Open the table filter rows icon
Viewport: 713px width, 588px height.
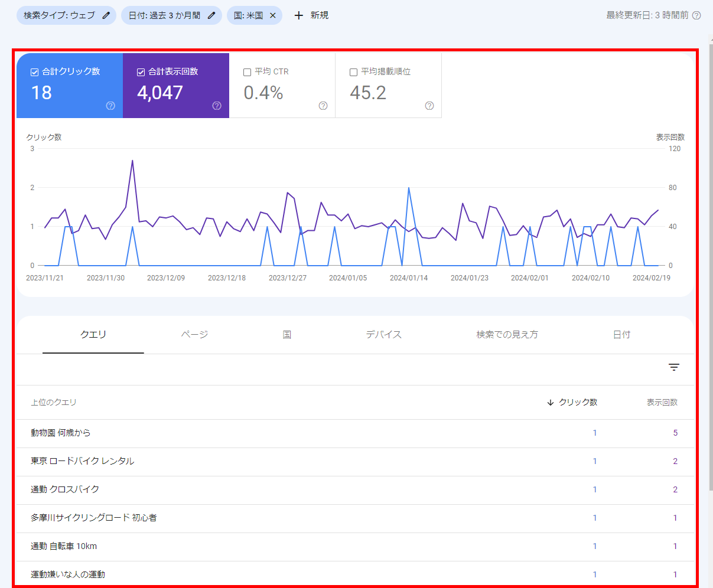674,367
